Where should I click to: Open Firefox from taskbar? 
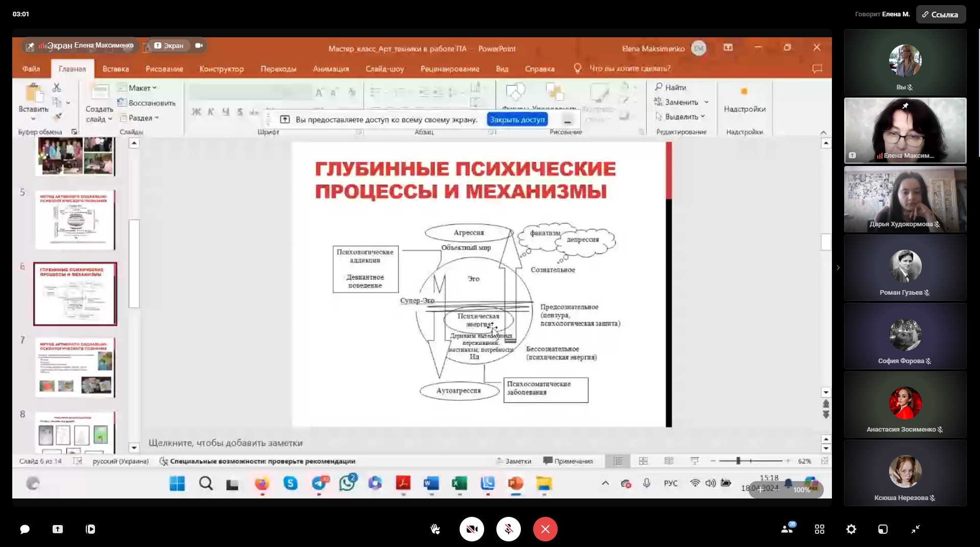coord(262,484)
